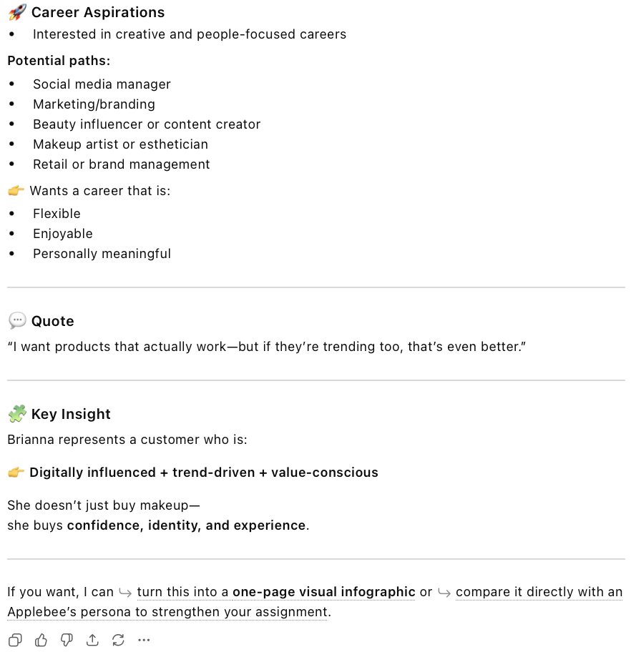Regenerate the response with the refresh icon
The image size is (631, 672).
118,640
